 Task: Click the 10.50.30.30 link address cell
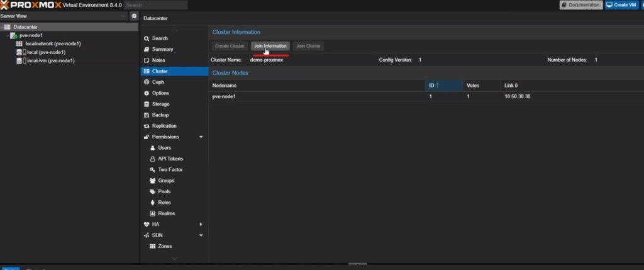(518, 96)
